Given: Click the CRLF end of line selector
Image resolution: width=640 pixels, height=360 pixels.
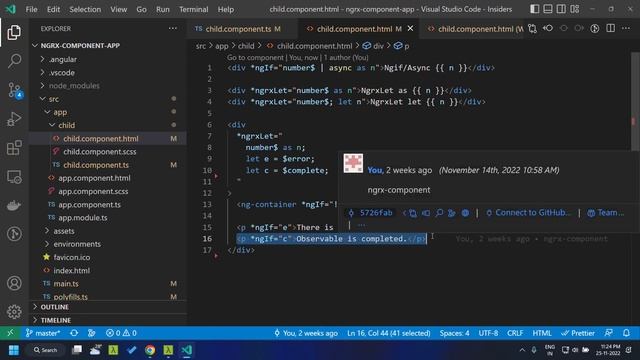Looking at the screenshot, I should pyautogui.click(x=515, y=333).
